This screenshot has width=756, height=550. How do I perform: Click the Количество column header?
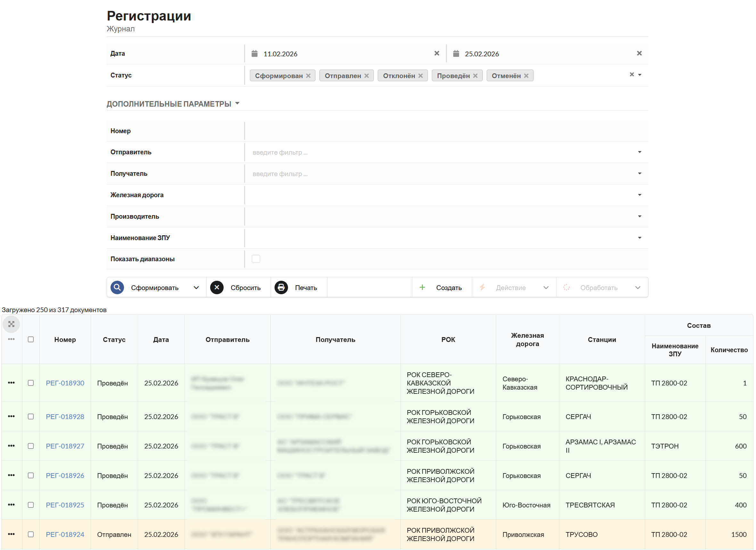(x=729, y=350)
